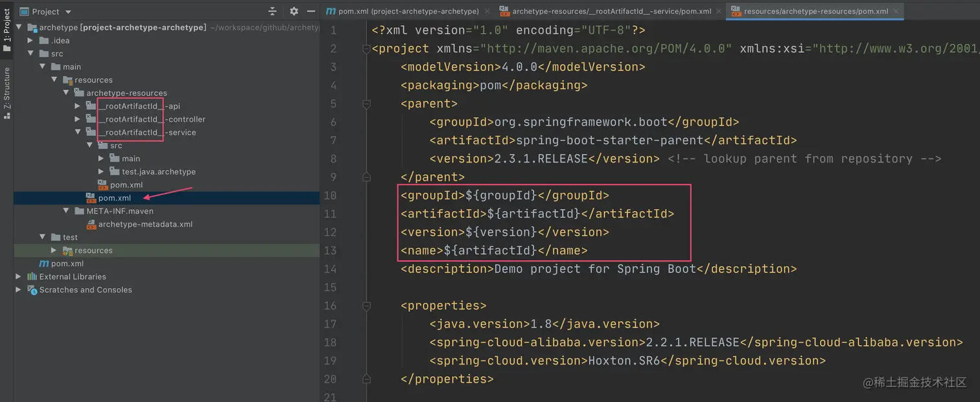Expand the resources folder under test

[x=54, y=251]
